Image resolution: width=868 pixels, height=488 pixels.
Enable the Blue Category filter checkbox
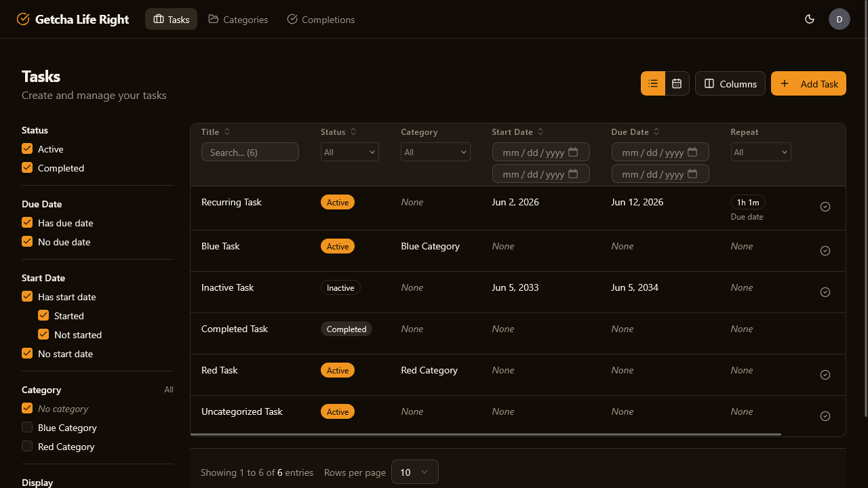coord(27,427)
